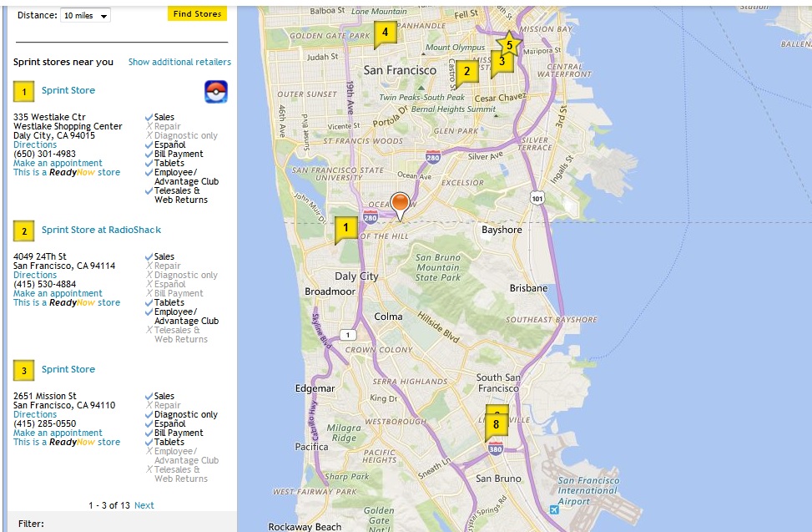Open the Sprint Store link for 2651 Mission St

[x=68, y=369]
